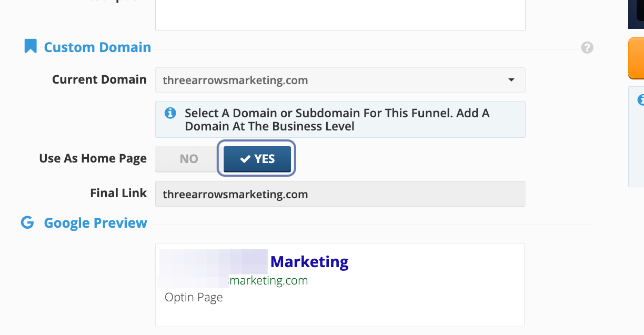
Task: Set Use As Home Page to NO
Action: (x=188, y=159)
